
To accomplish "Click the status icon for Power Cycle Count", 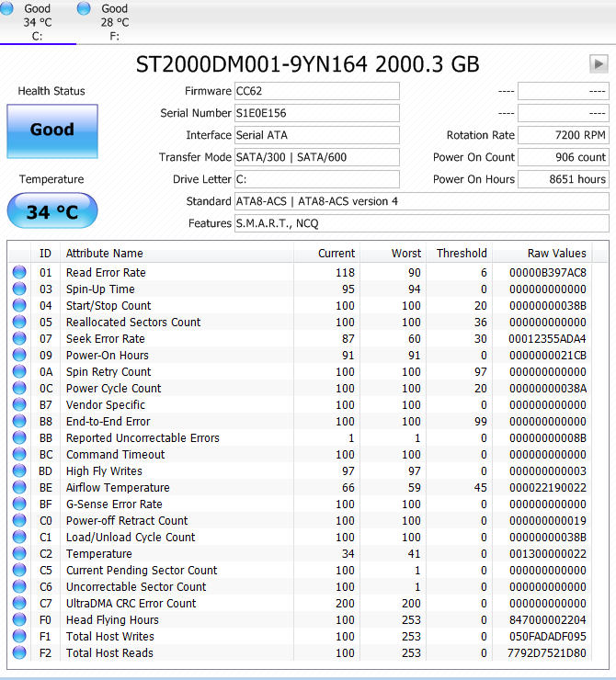I will 19,388.
